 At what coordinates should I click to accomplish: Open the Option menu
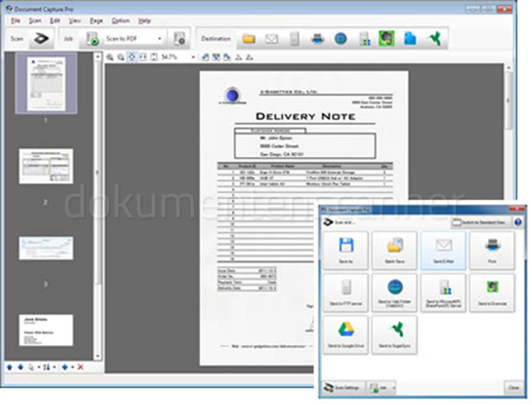(x=119, y=20)
